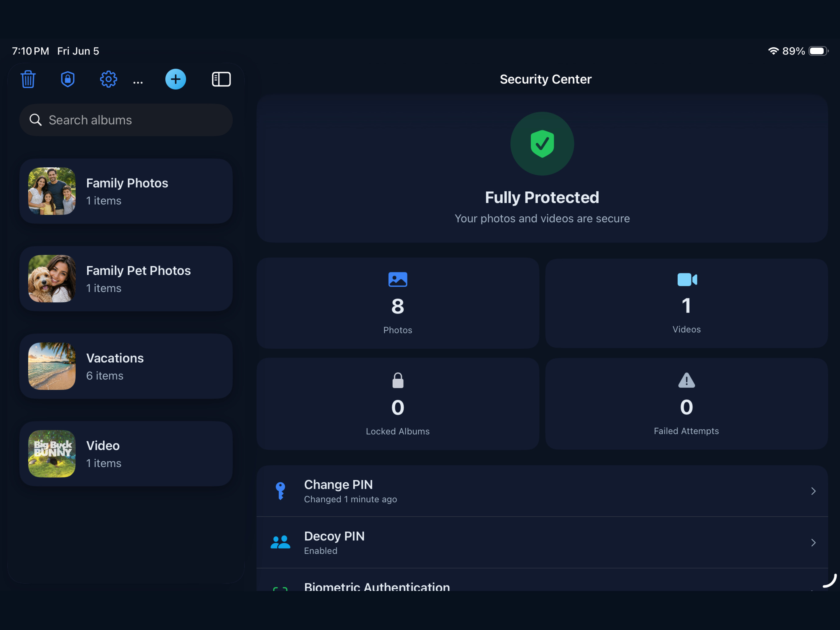Click the Fri Jun 5 date

tap(78, 51)
